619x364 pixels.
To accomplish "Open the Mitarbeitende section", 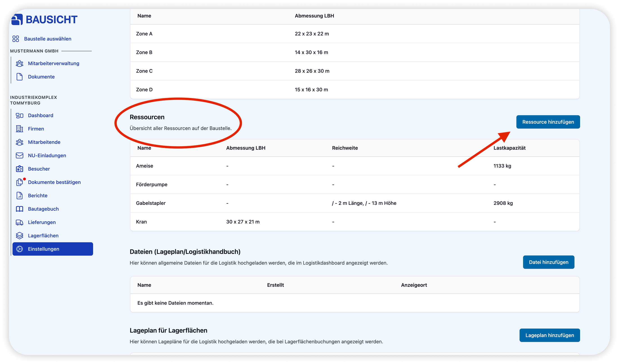I will [x=44, y=142].
